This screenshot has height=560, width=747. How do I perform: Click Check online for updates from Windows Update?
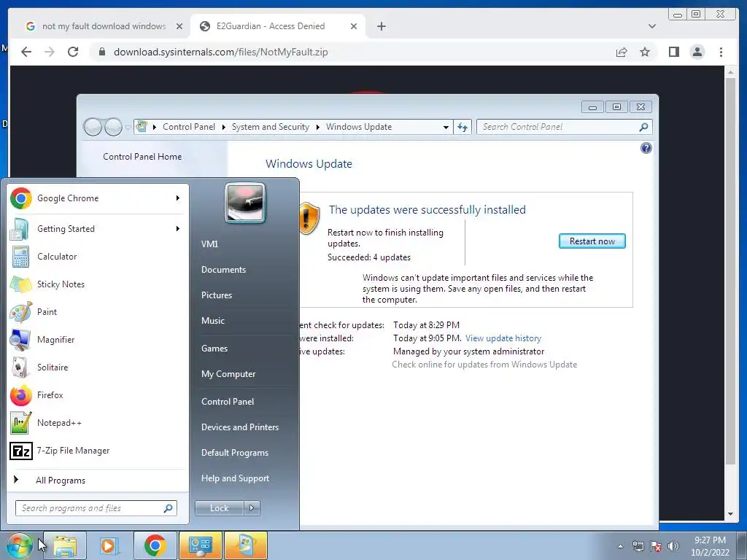(484, 365)
